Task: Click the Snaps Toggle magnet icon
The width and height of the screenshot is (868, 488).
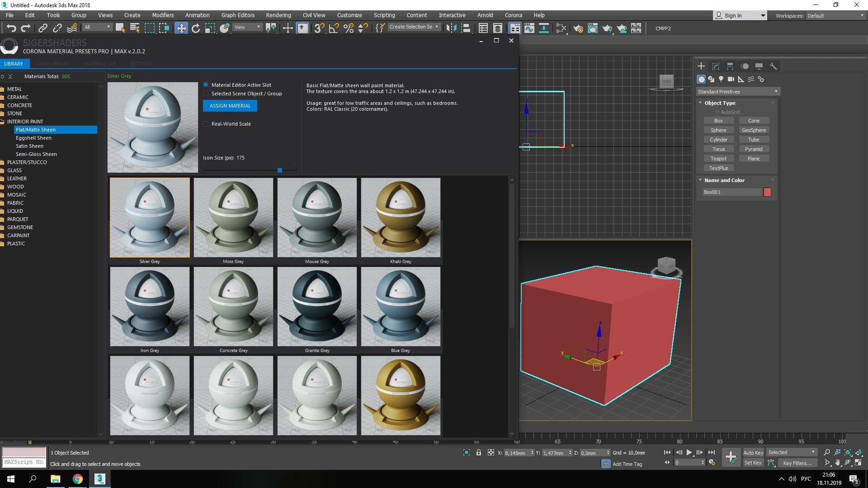Action: click(x=318, y=28)
